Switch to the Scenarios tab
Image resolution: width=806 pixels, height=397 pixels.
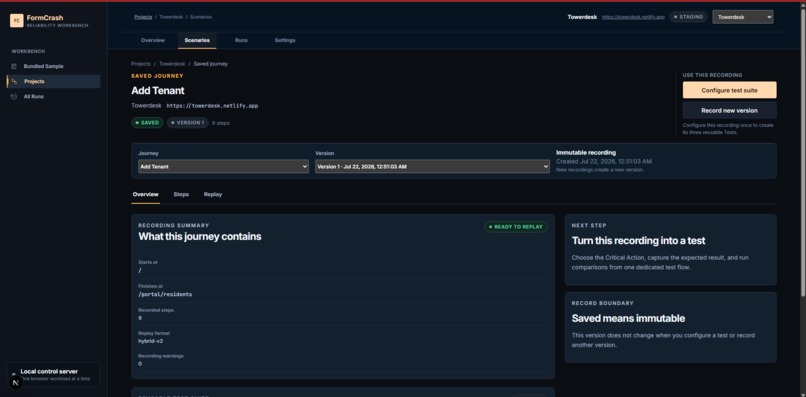(x=197, y=40)
